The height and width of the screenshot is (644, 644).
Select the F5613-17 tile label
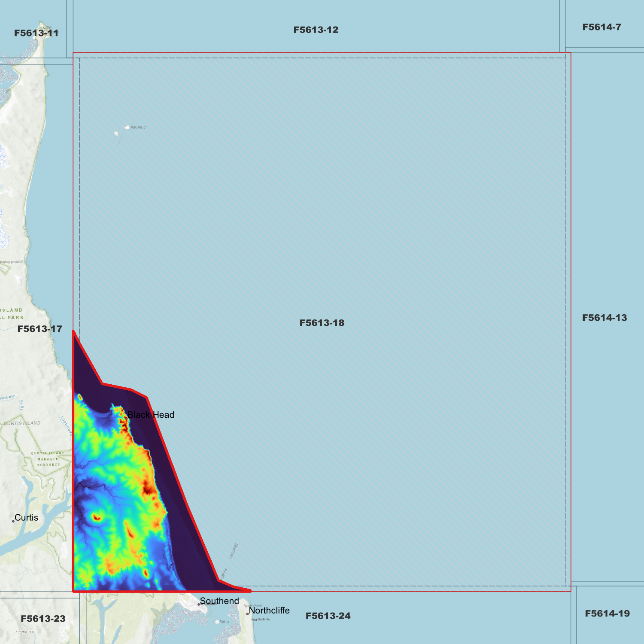click(39, 329)
